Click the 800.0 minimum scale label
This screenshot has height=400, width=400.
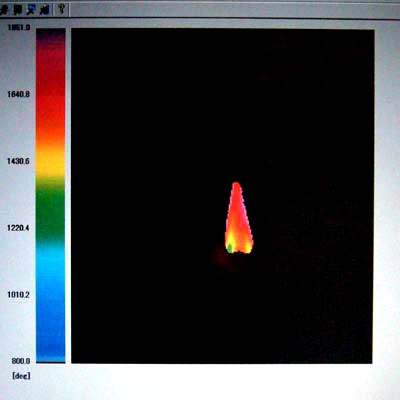[x=21, y=361]
